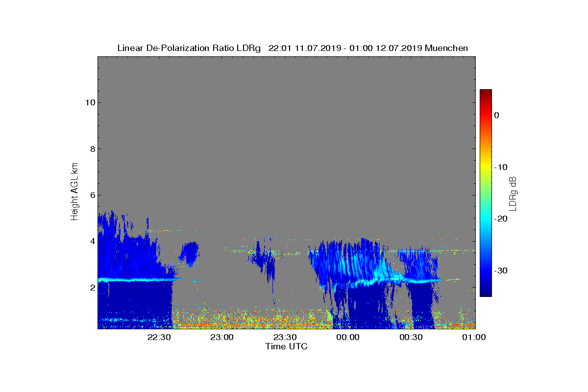The height and width of the screenshot is (392, 588).
Task: Click the 23:30 time axis label
Action: (285, 337)
